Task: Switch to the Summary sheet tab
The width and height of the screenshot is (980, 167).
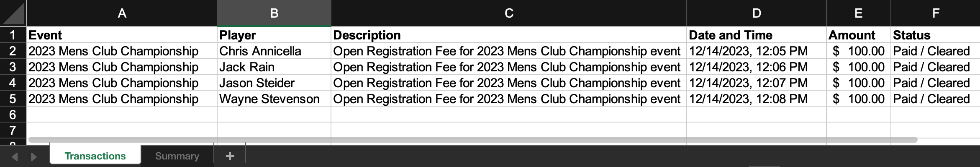Action: pyautogui.click(x=177, y=156)
